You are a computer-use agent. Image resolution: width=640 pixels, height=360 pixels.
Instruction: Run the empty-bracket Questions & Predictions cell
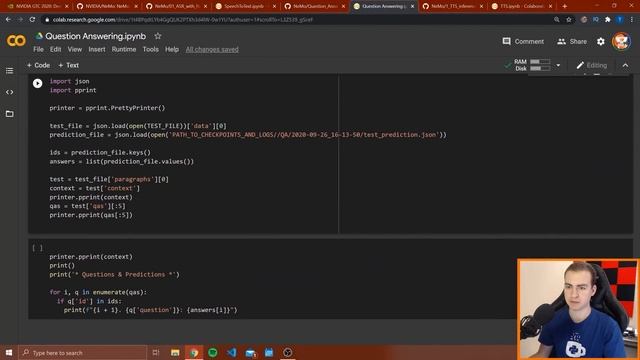coord(38,248)
